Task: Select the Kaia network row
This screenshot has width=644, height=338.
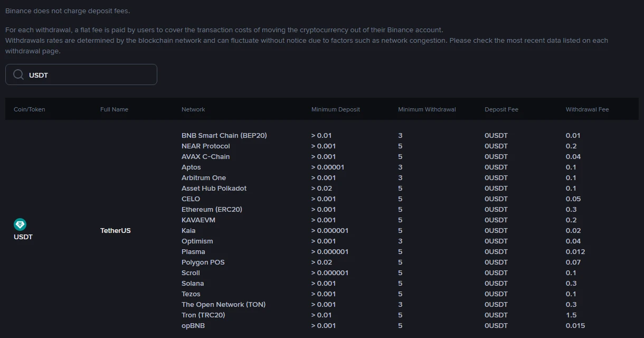Action: [x=188, y=230]
